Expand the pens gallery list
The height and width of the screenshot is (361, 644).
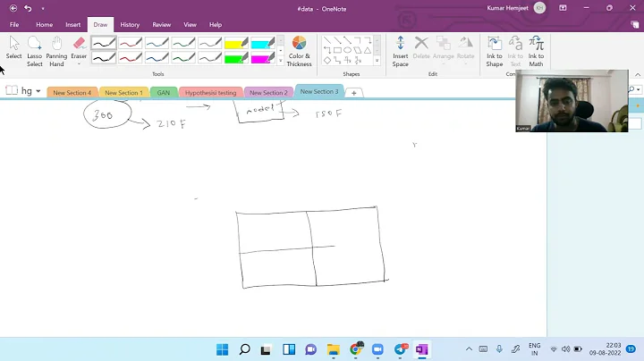pos(281,60)
